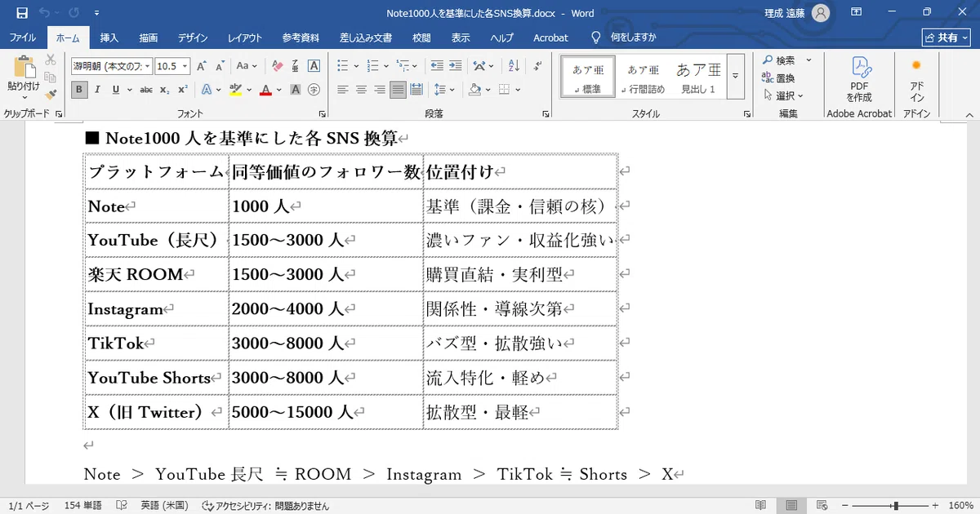980x514 pixels.
Task: Align text to the right
Action: point(379,90)
